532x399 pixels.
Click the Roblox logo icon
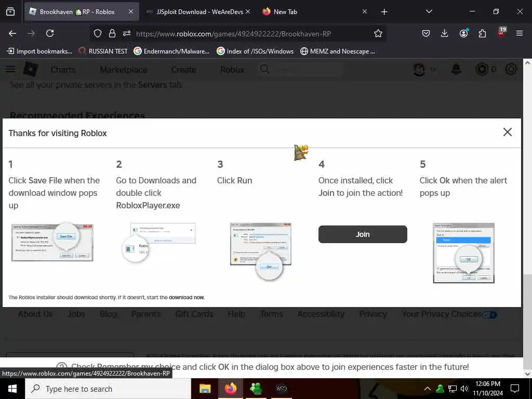click(31, 69)
